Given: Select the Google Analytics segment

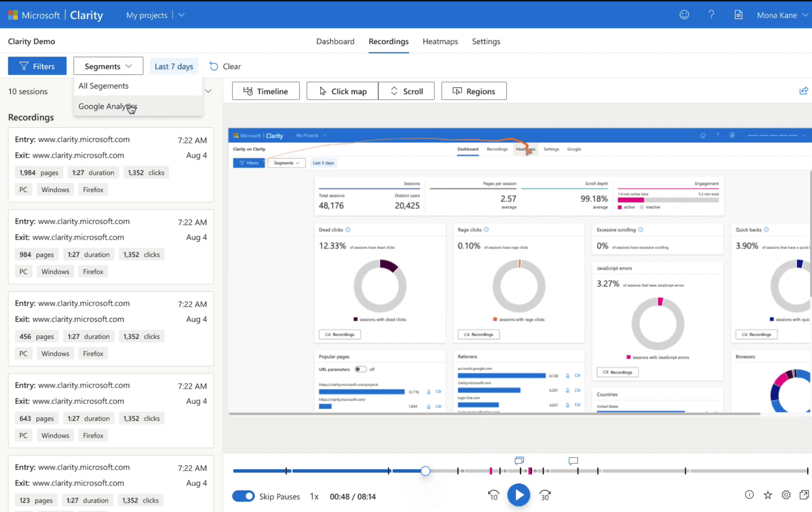Looking at the screenshot, I should (108, 106).
